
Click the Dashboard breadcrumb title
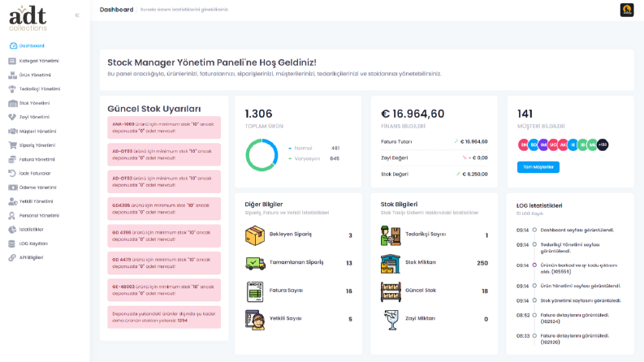(116, 10)
